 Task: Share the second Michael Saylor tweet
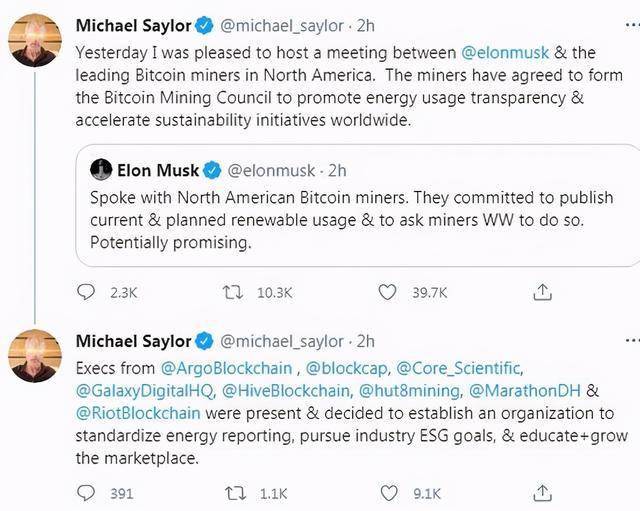pos(542,492)
